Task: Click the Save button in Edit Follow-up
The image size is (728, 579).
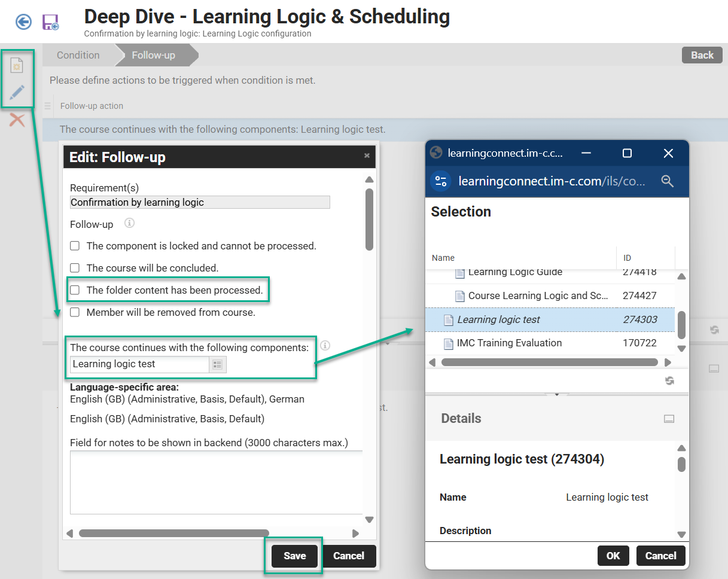Action: click(294, 556)
